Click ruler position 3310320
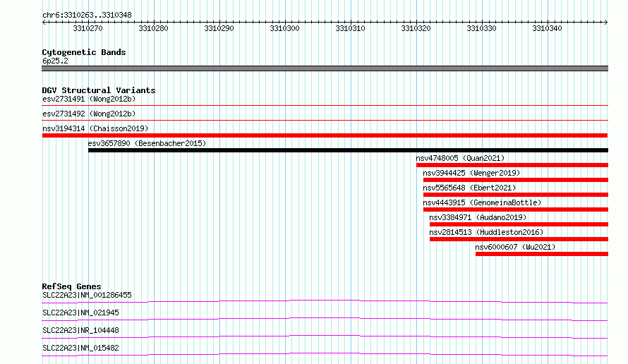628x364 pixels. [x=416, y=28]
